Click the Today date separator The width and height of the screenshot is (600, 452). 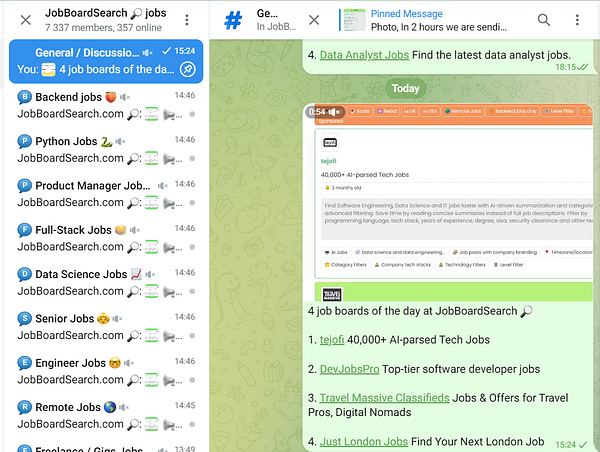[406, 88]
